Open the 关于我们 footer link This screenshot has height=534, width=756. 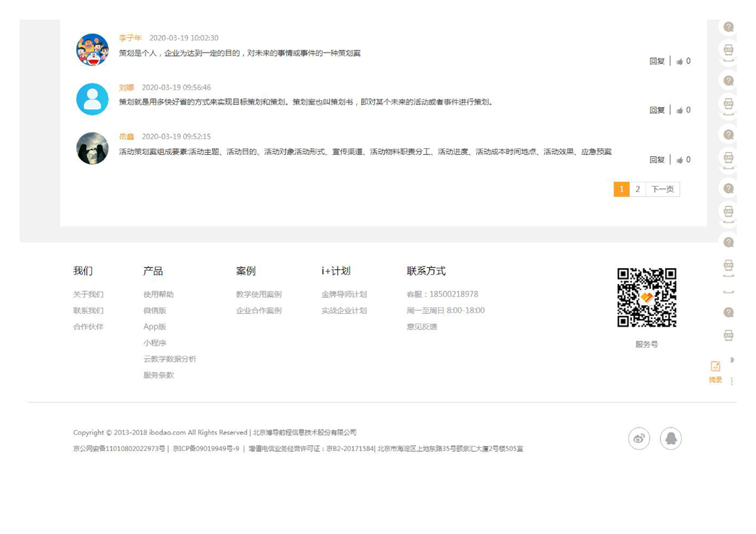[88, 294]
